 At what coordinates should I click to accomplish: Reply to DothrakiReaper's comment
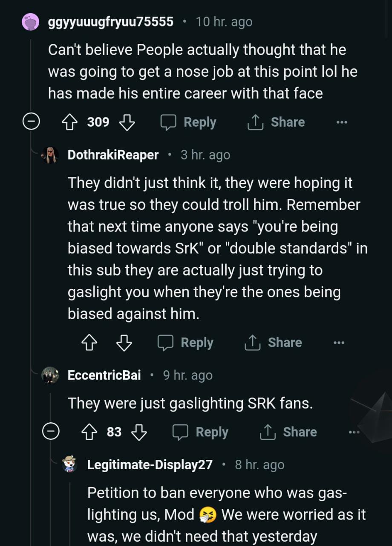click(185, 343)
